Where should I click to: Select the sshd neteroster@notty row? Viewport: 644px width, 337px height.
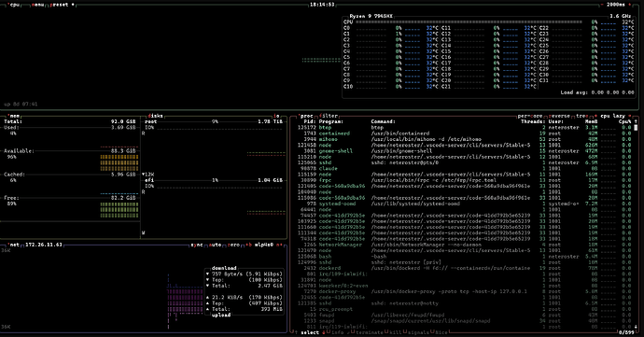pyautogui.click(x=464, y=303)
